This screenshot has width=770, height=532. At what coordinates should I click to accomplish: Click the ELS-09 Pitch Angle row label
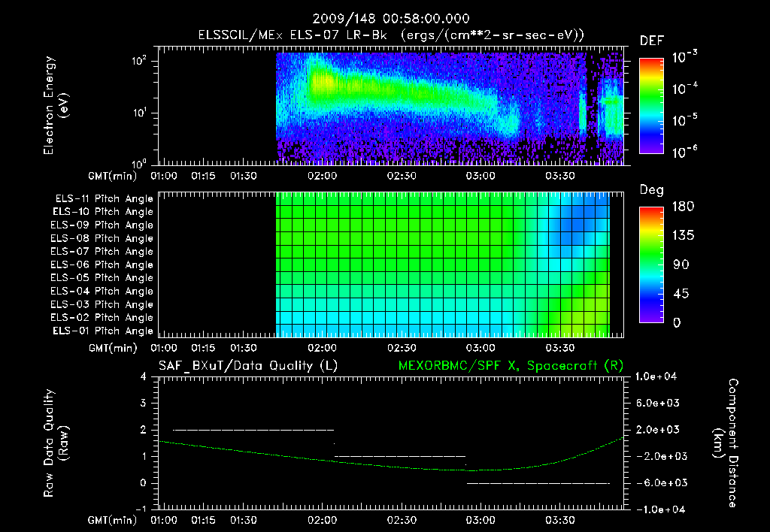pyautogui.click(x=102, y=225)
